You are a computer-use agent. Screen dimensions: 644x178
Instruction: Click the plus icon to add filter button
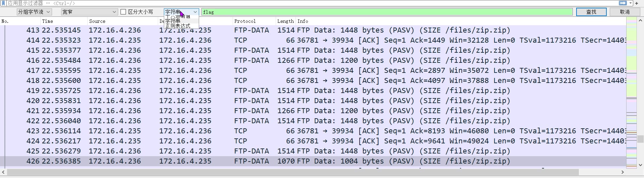coord(637,3)
